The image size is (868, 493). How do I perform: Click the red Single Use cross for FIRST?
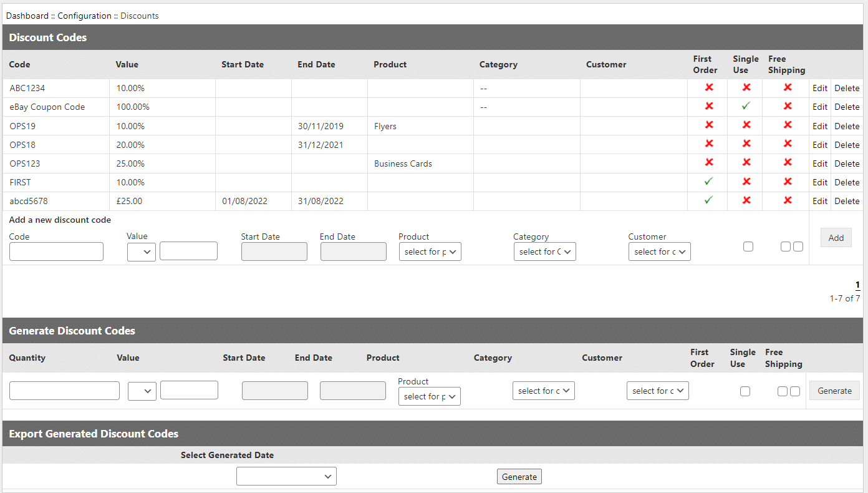(x=746, y=182)
